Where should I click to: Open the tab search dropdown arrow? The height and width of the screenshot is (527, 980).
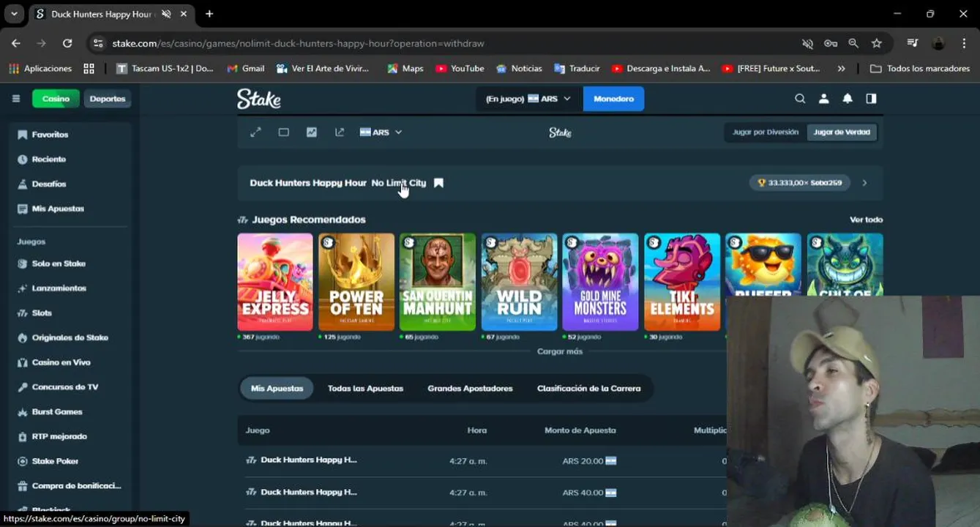(14, 14)
